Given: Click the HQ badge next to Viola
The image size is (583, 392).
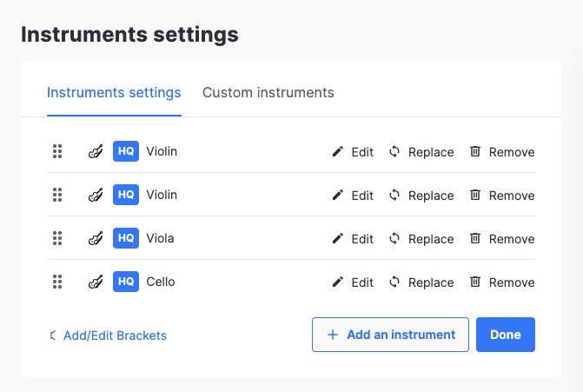Looking at the screenshot, I should tap(126, 238).
